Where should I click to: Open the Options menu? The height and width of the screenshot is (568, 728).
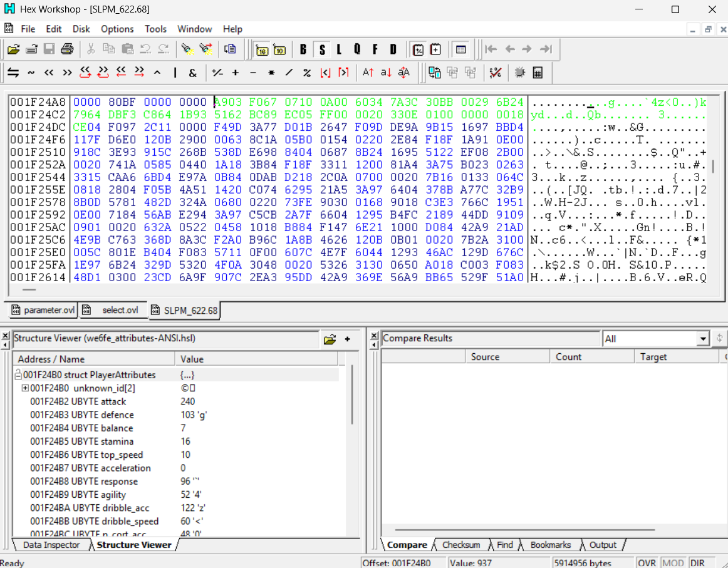coord(117,29)
